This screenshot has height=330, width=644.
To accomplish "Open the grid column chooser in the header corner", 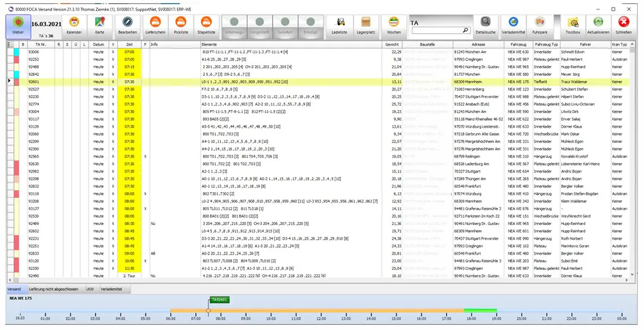I will pos(11,45).
